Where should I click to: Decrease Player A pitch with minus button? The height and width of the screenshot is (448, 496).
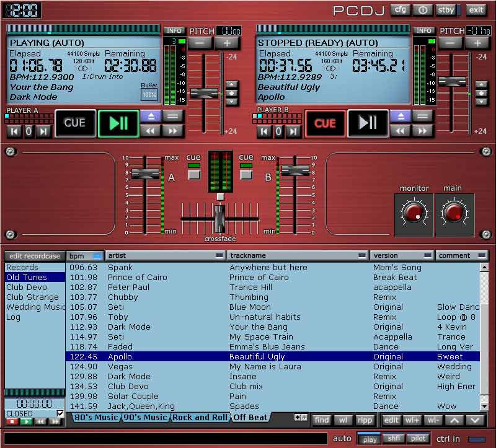[x=200, y=43]
